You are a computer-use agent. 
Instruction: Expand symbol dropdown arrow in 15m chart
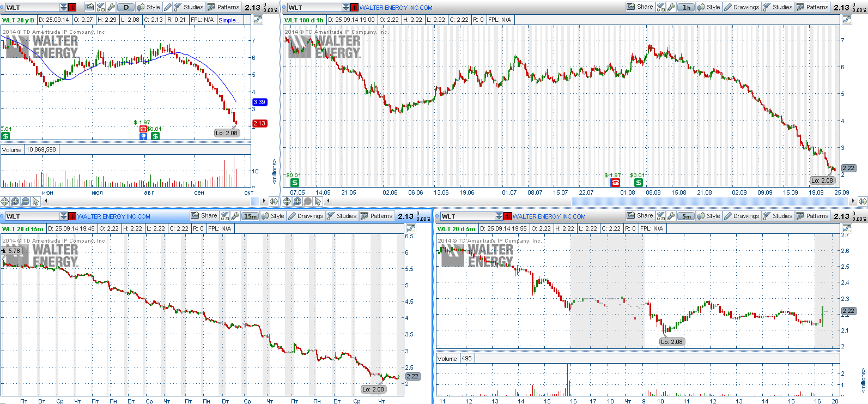(x=64, y=216)
